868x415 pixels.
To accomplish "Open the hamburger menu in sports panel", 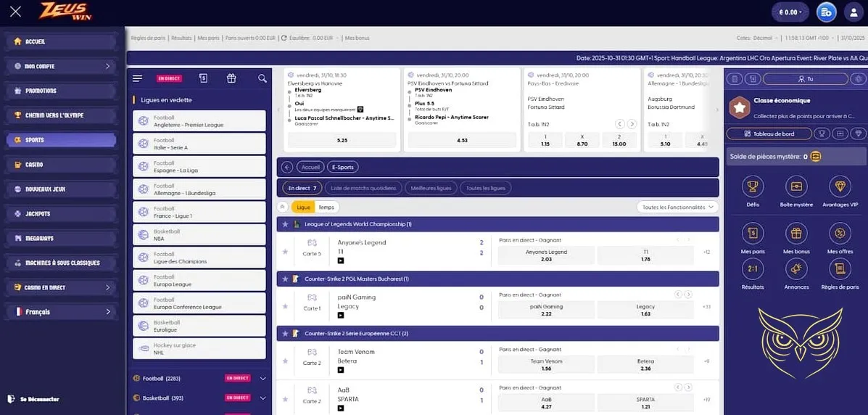I will click(x=138, y=78).
